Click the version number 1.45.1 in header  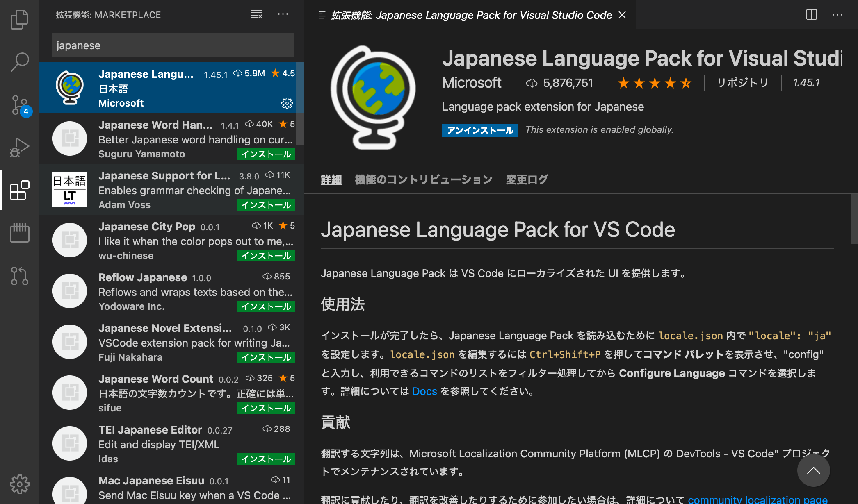(x=806, y=83)
